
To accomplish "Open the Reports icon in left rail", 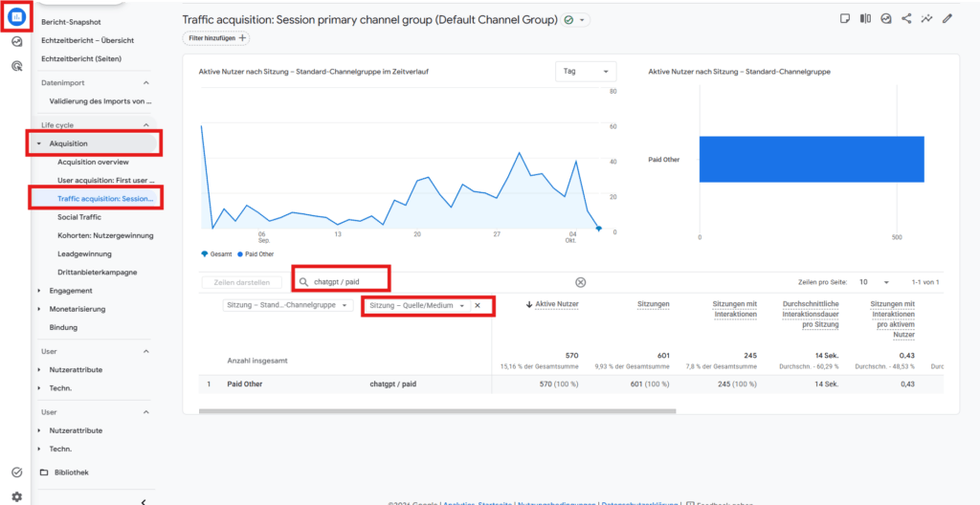I will point(17,17).
